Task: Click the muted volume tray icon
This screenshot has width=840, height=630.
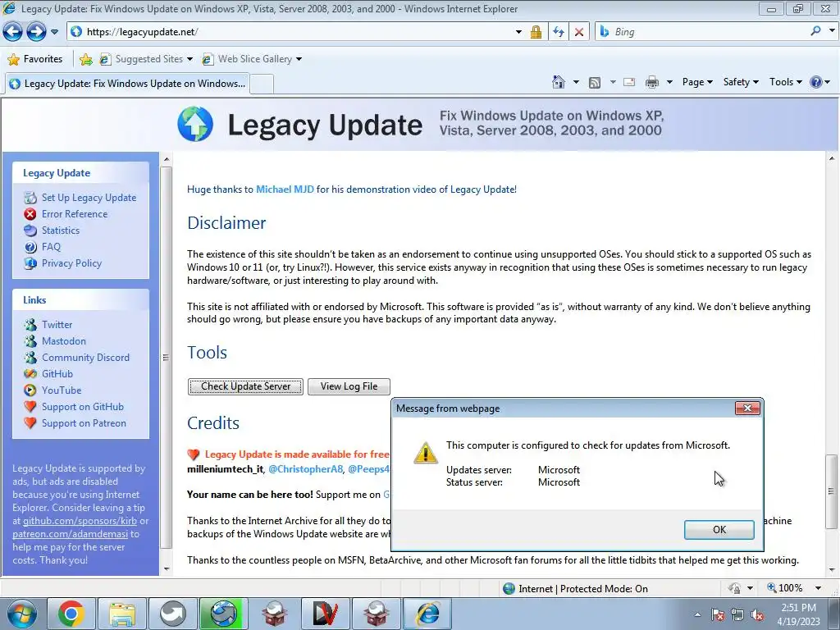Action: 757,614
